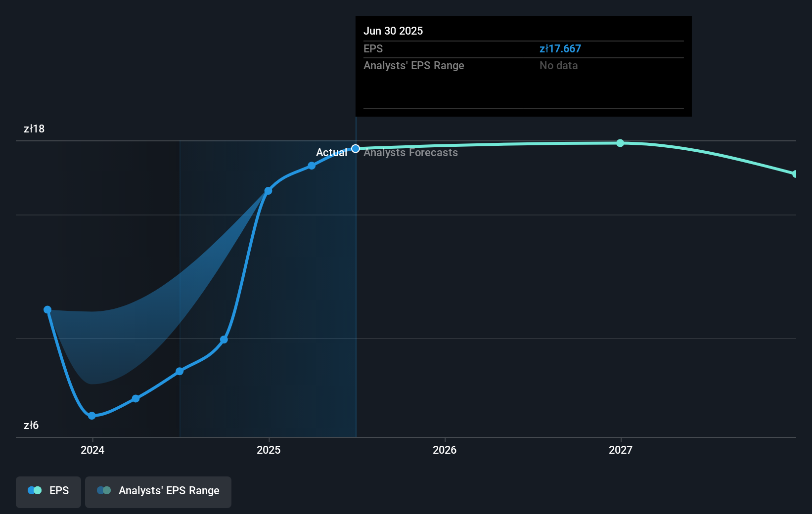Collapse the Analysts' EPS Range legend entry
Image resolution: width=812 pixels, height=514 pixels.
tap(158, 491)
